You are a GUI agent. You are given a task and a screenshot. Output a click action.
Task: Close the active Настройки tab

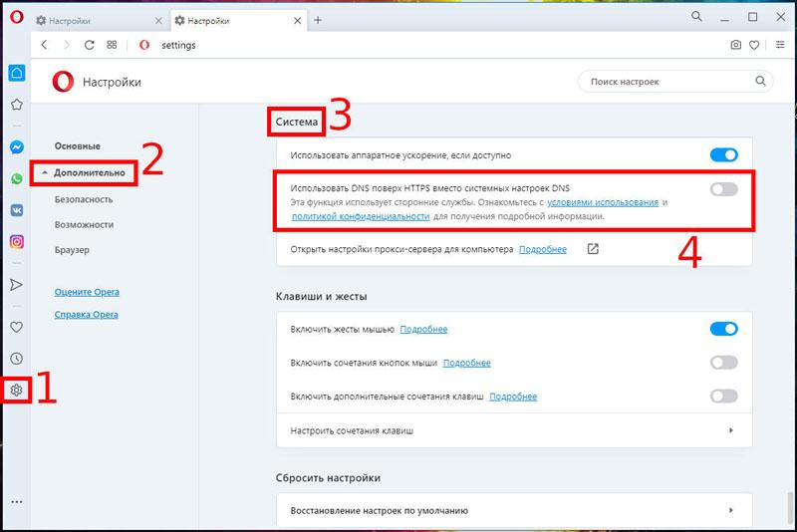[x=297, y=21]
